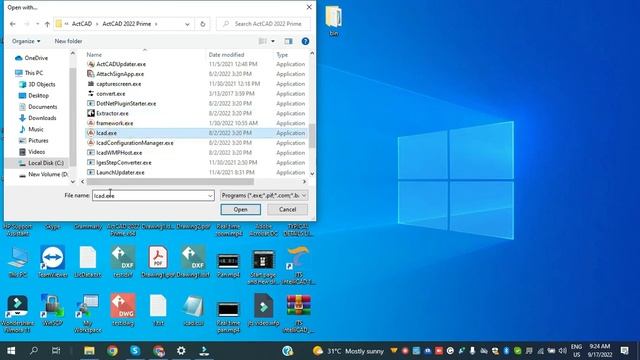Click the Cancel button
The height and width of the screenshot is (360, 640).
point(287,209)
